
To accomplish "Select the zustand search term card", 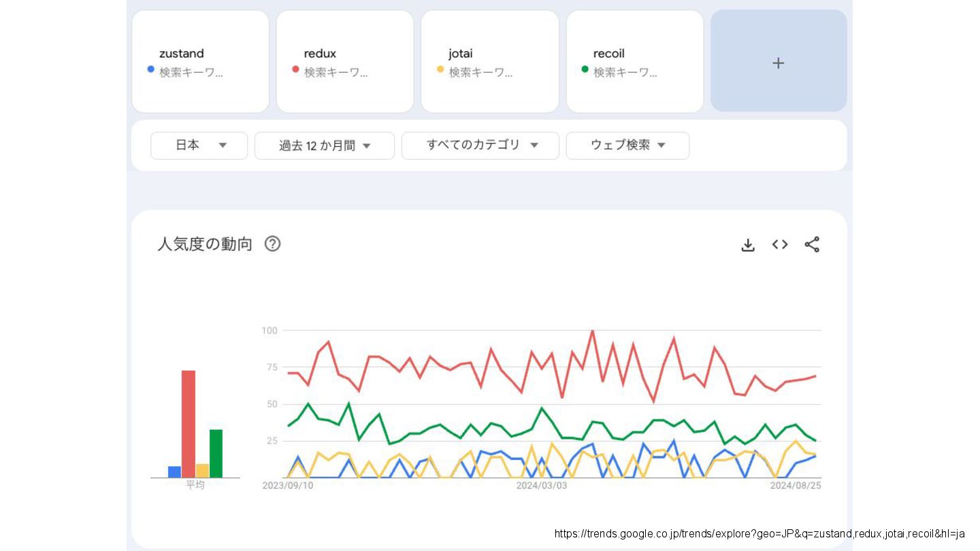I will pyautogui.click(x=200, y=62).
